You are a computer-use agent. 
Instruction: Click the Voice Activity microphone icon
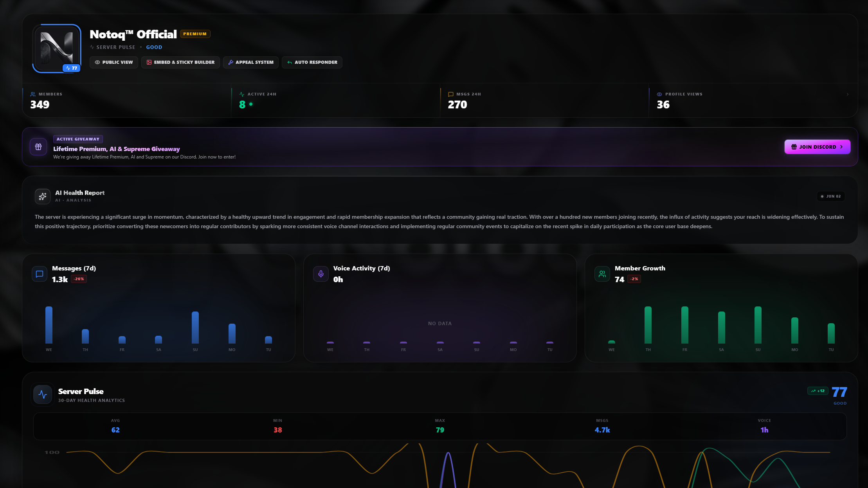321,274
